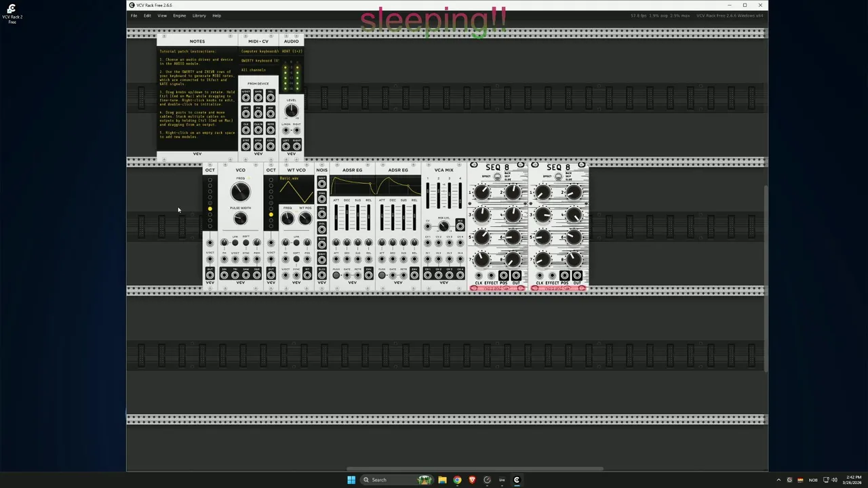Click the VCA MIX module MIX output port
868x488 pixels.
460,226
